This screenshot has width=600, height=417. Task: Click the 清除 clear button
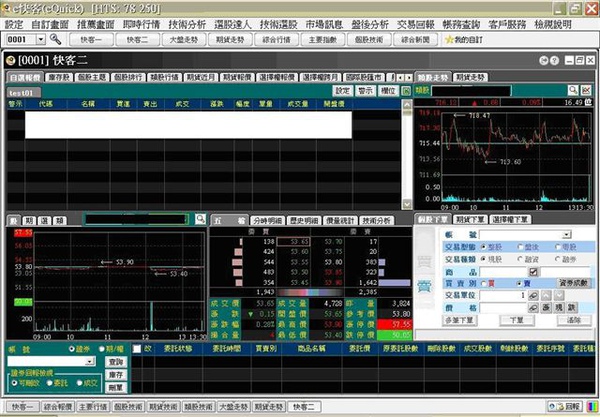[574, 320]
